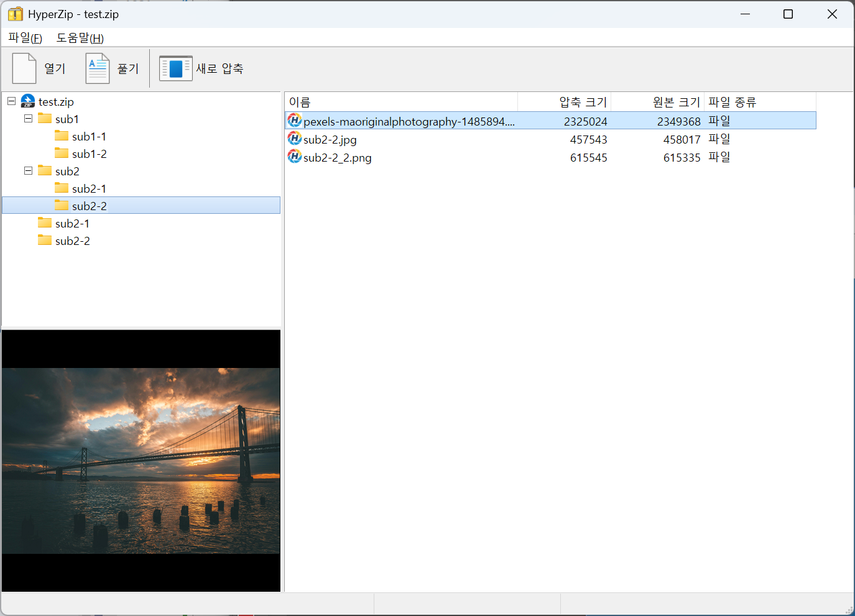The height and width of the screenshot is (616, 855).
Task: Select the sub1-2 folder in tree
Action: coord(89,154)
